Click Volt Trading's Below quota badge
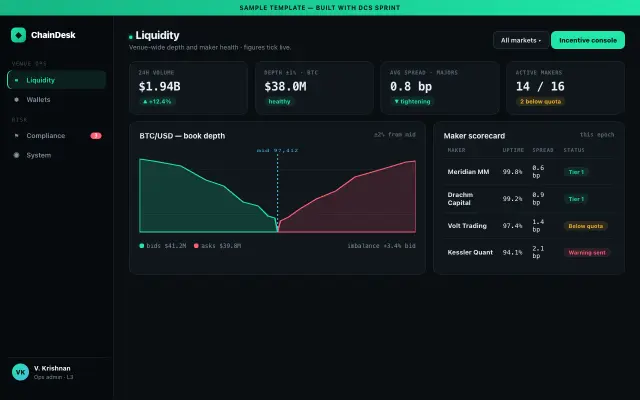 [586, 226]
